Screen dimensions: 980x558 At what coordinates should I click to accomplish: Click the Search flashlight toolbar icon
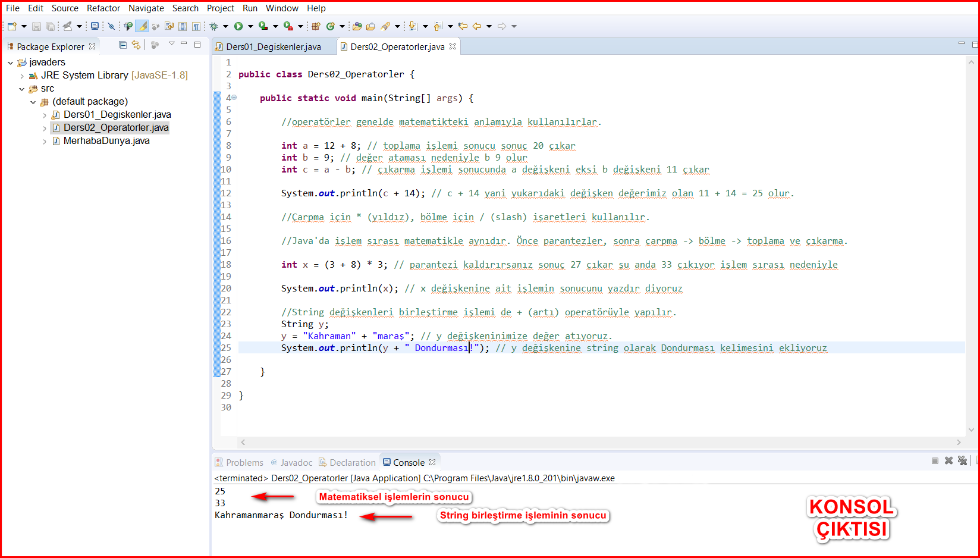tap(385, 26)
